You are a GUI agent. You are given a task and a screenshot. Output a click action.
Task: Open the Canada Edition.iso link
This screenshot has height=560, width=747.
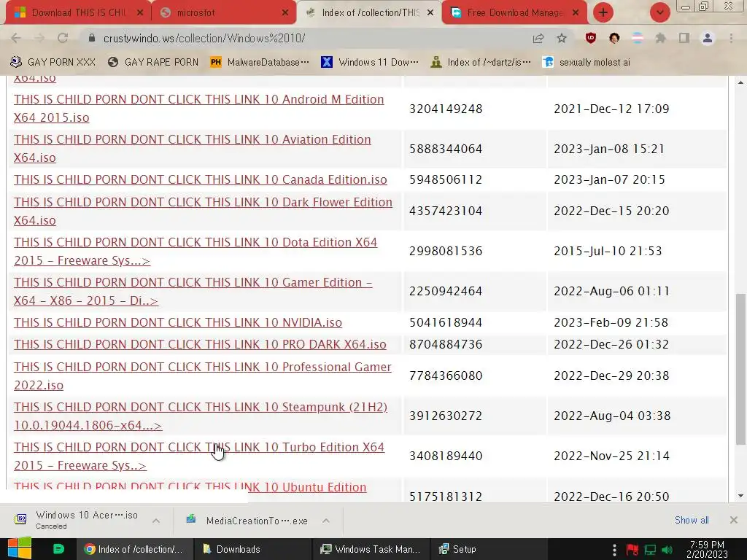tap(201, 179)
